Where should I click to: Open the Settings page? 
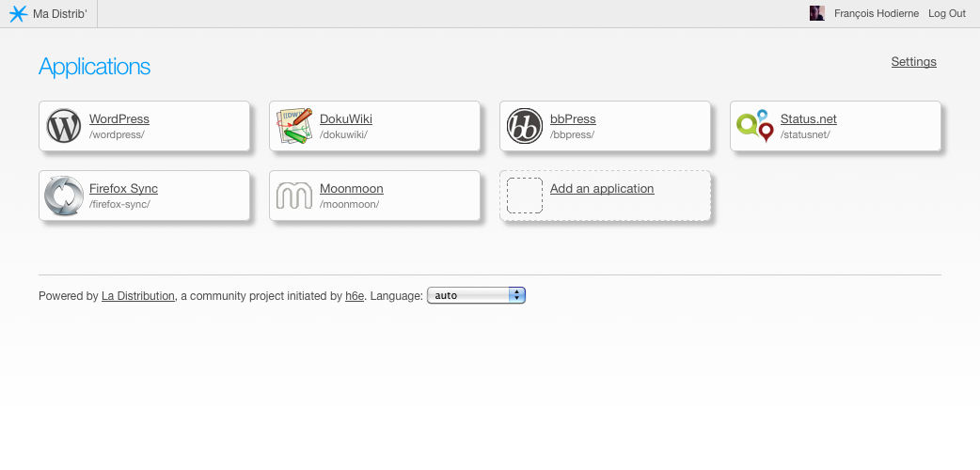(913, 62)
